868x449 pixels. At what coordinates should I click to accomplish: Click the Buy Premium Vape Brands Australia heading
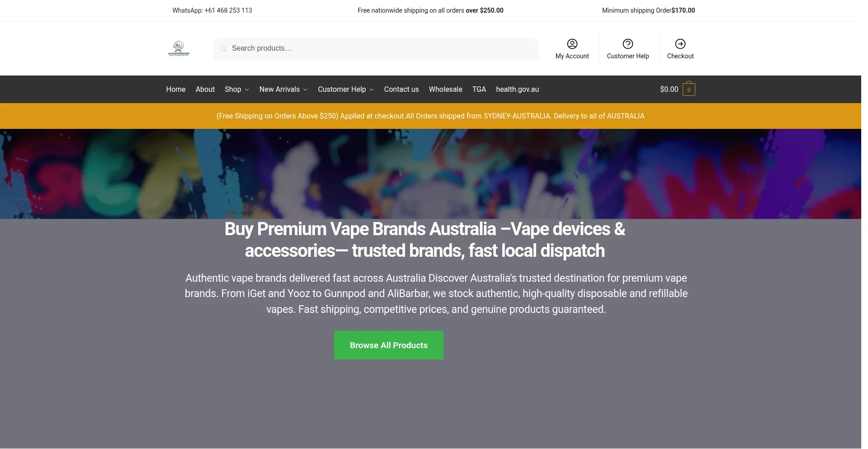click(x=425, y=240)
